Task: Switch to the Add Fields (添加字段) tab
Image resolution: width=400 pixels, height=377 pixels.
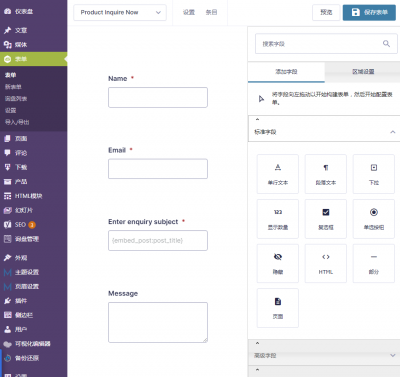Action: coord(286,72)
